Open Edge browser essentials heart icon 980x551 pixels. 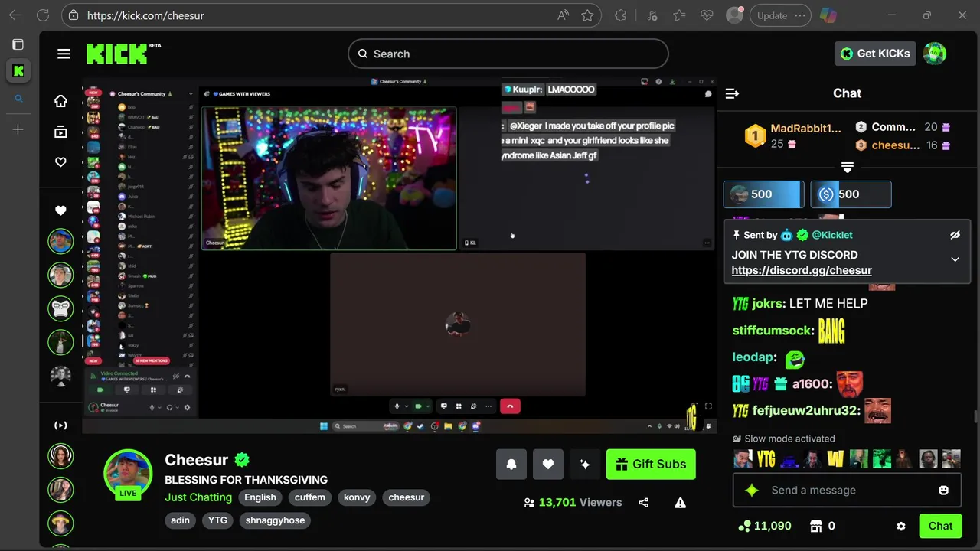coord(707,15)
